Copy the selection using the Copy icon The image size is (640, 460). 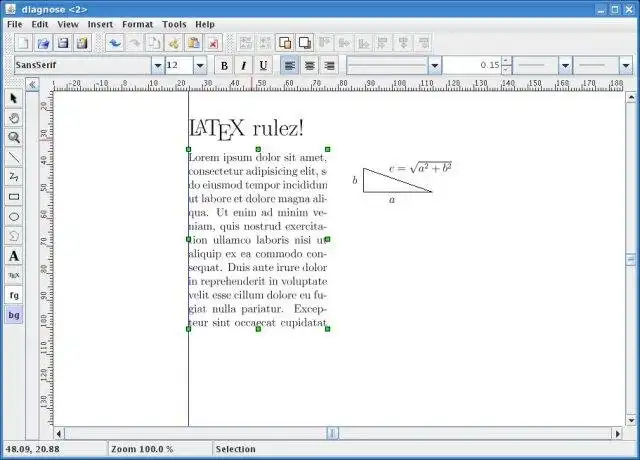[154, 42]
